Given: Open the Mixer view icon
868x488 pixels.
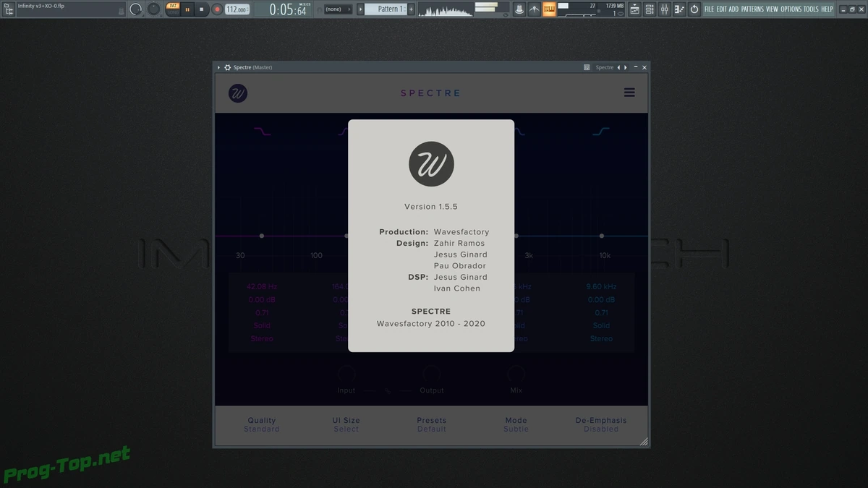Looking at the screenshot, I should pos(664,9).
